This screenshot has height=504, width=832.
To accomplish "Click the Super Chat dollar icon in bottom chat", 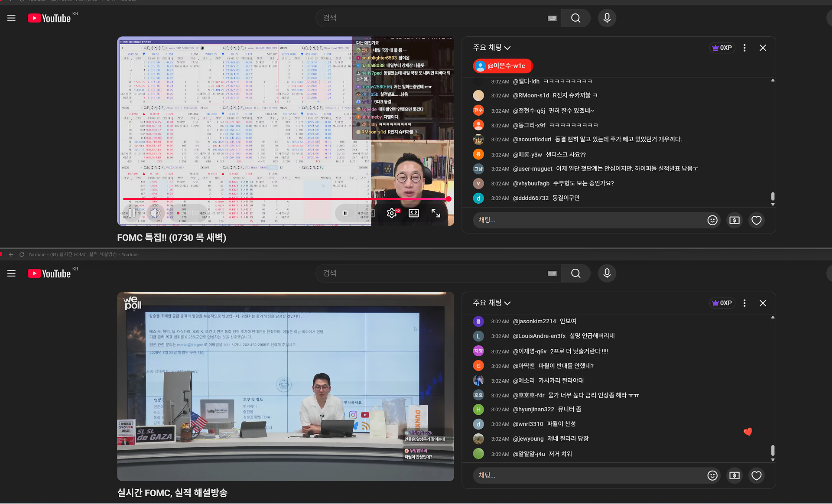I will coord(734,475).
